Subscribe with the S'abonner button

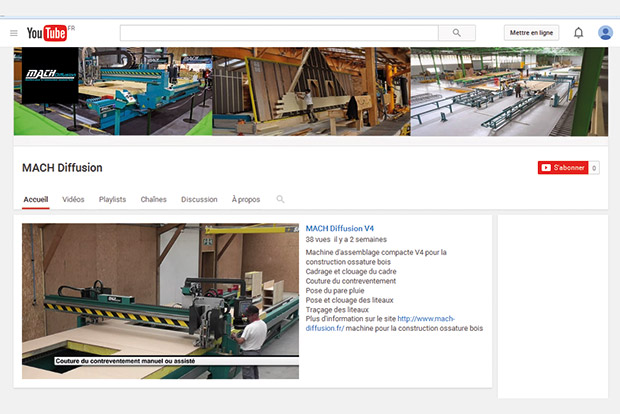point(563,168)
